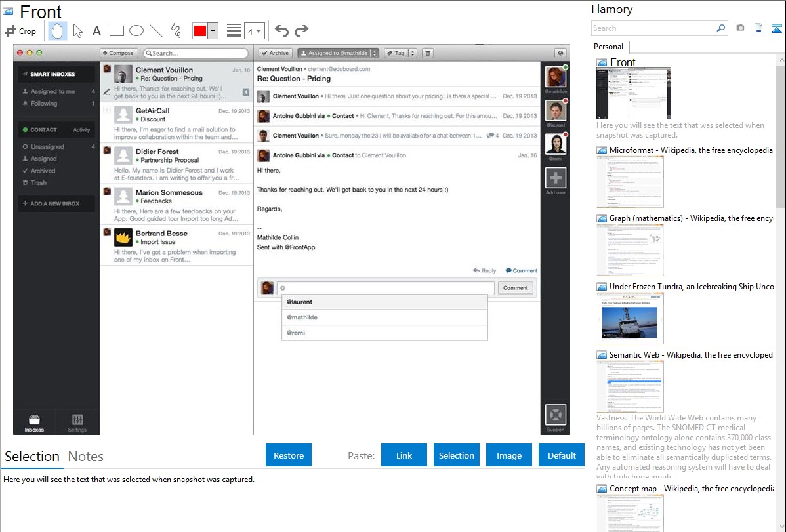Select the text annotation tool
786x532 pixels.
pyautogui.click(x=96, y=31)
